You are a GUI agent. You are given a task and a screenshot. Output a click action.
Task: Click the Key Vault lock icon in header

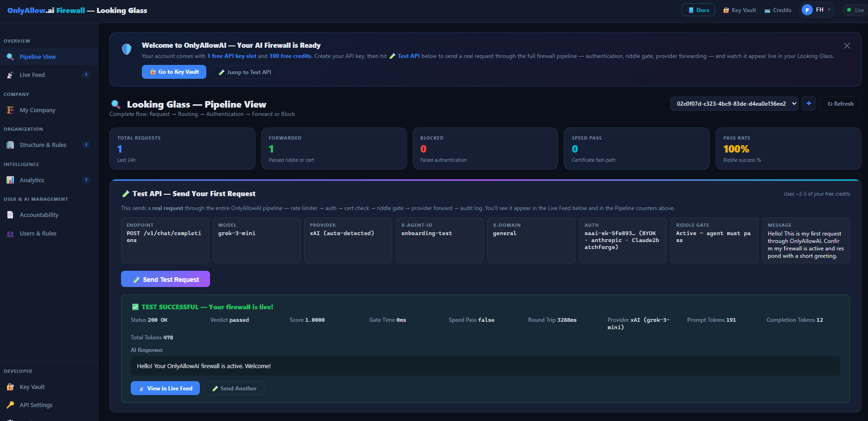click(x=726, y=10)
